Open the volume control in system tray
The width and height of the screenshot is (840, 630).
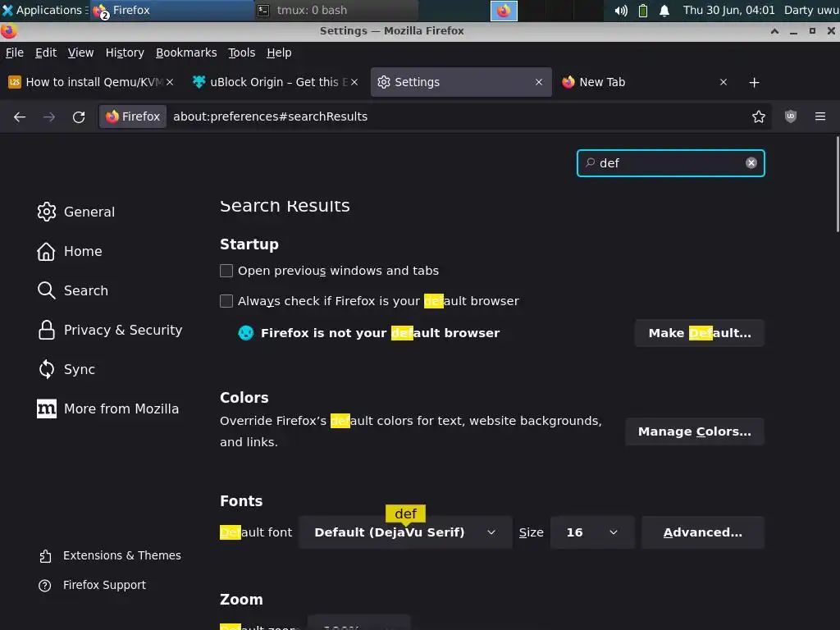point(621,10)
